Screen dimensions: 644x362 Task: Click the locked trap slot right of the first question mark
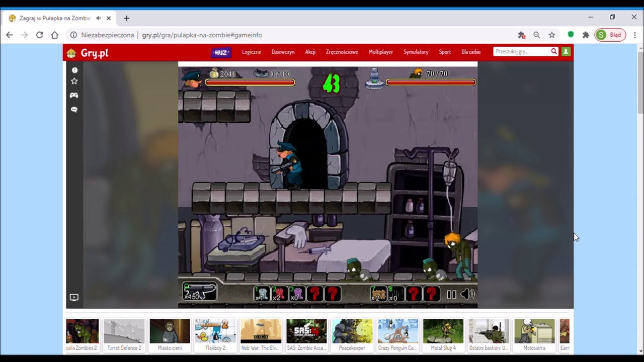[x=332, y=294]
